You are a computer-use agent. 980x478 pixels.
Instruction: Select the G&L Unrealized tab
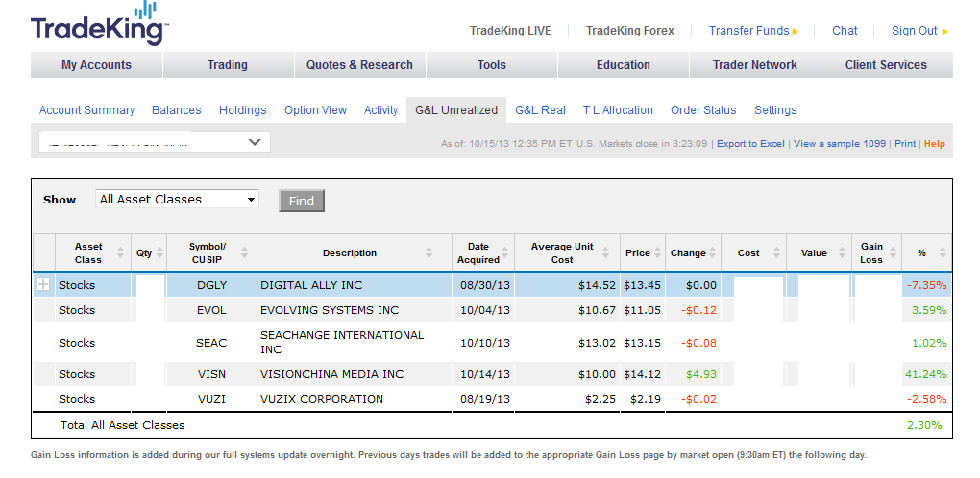point(456,109)
